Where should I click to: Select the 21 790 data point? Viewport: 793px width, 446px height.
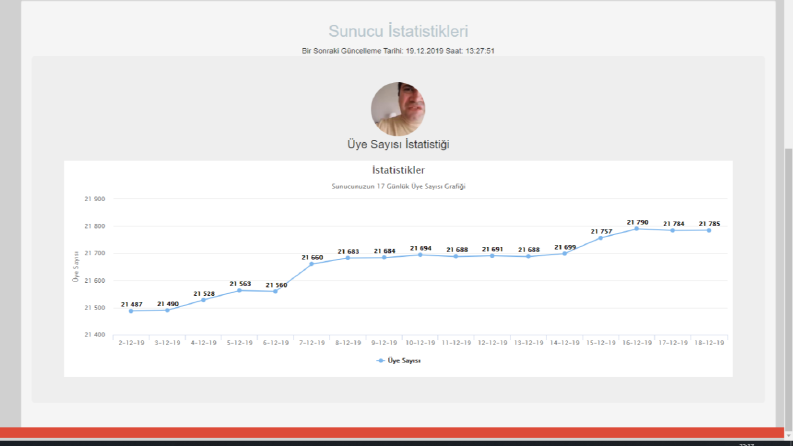(x=637, y=229)
